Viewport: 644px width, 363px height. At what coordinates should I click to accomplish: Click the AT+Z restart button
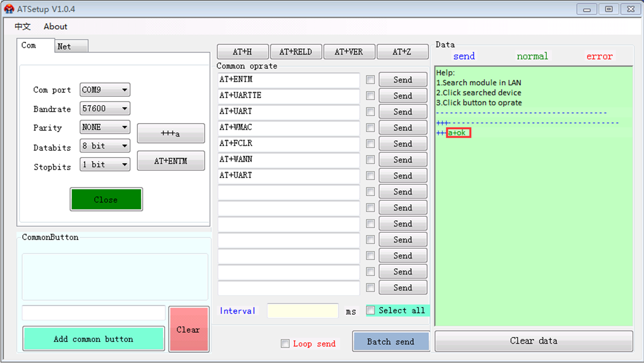[x=402, y=52]
